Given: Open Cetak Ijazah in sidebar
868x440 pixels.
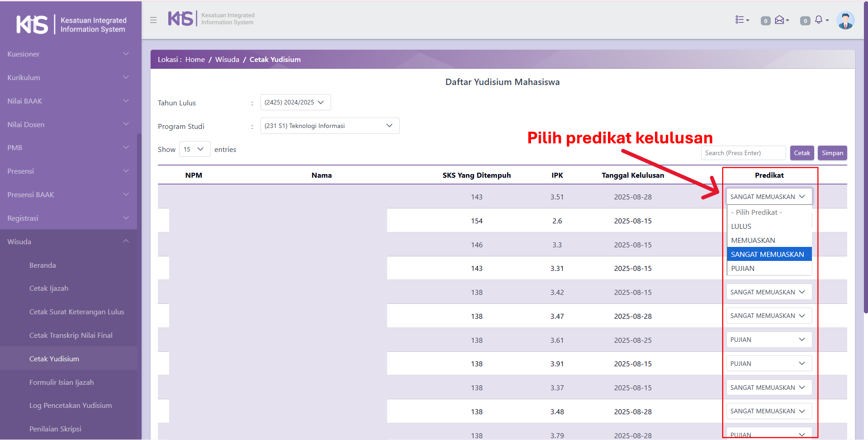Looking at the screenshot, I should pyautogui.click(x=49, y=289).
